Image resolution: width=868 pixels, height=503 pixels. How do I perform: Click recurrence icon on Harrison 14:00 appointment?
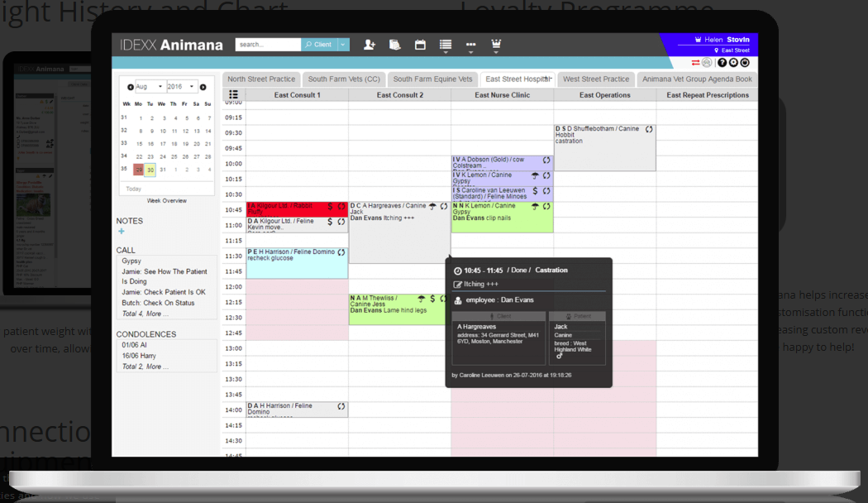341,406
